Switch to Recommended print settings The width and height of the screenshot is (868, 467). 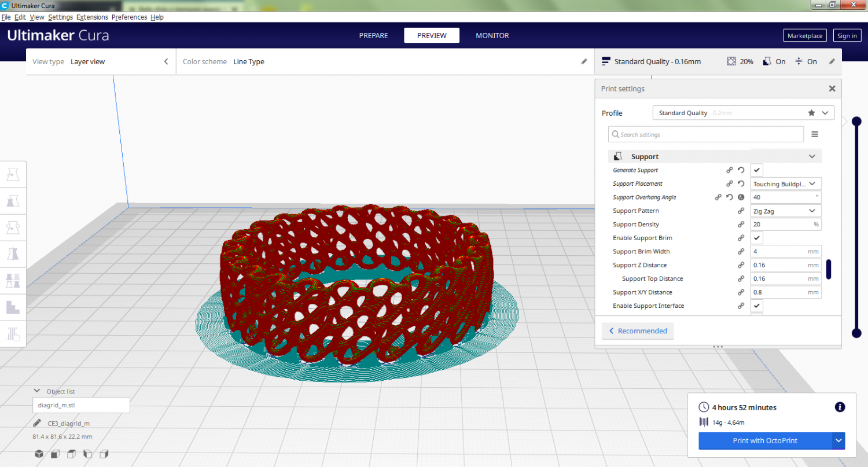pyautogui.click(x=638, y=331)
